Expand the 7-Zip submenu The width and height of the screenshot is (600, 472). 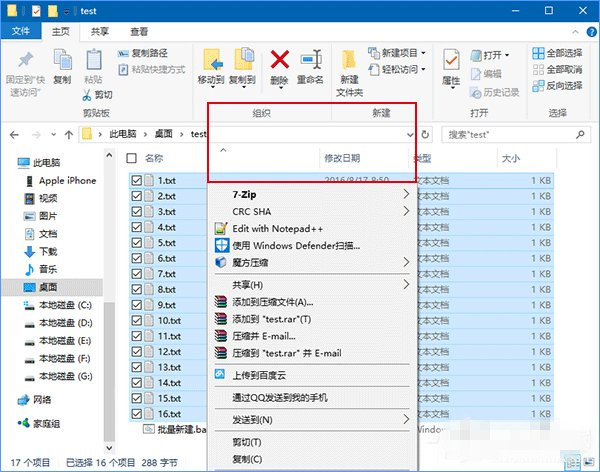click(406, 194)
